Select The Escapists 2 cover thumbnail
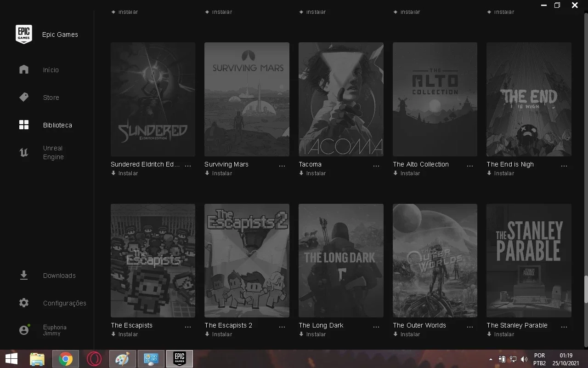 tap(247, 260)
